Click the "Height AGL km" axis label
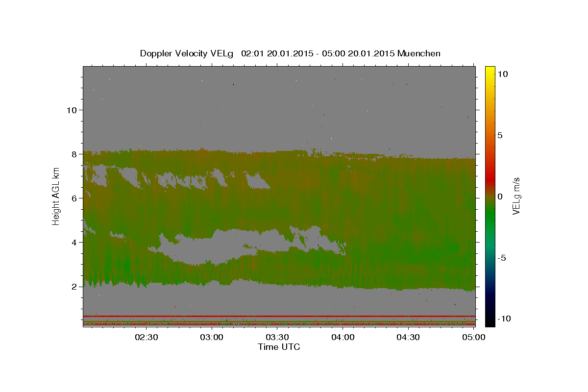This screenshot has height=392, width=588. [56, 196]
